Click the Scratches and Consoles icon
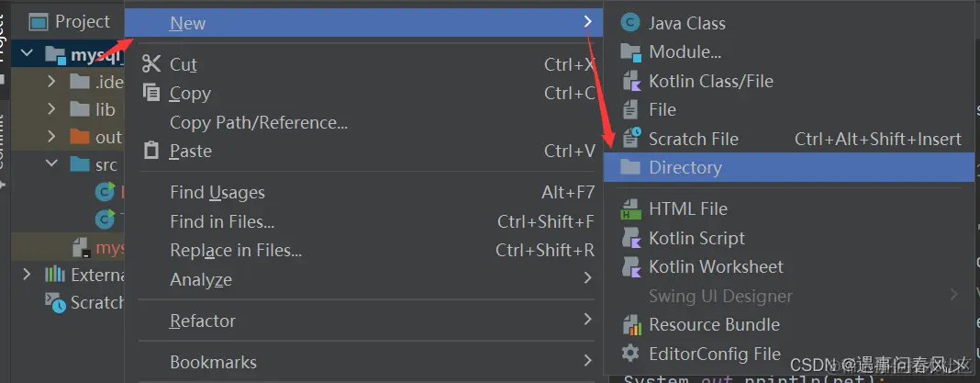The image size is (980, 383). [x=55, y=303]
